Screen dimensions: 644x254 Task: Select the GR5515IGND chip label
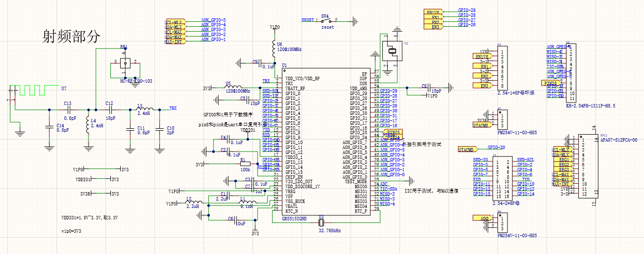click(294, 218)
